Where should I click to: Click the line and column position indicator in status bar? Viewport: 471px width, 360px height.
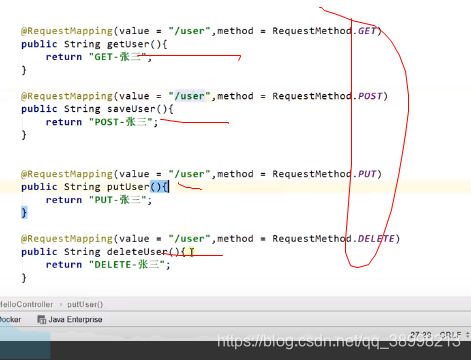421,334
